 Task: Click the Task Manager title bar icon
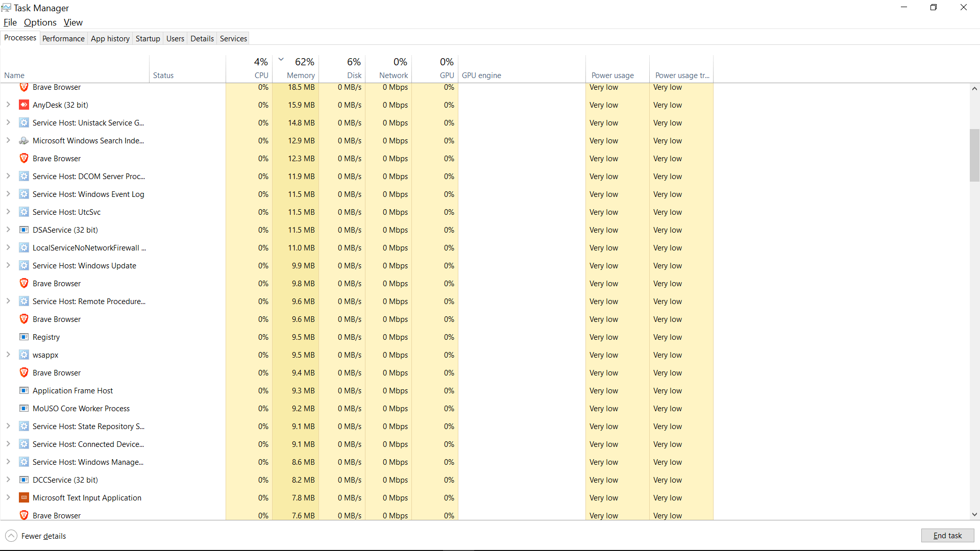tap(6, 8)
